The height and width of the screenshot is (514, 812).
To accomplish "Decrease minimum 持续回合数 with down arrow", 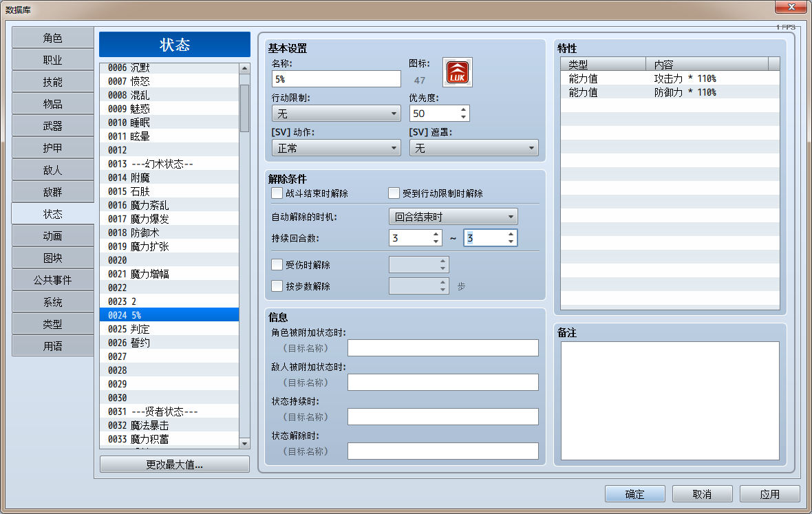I will click(436, 242).
